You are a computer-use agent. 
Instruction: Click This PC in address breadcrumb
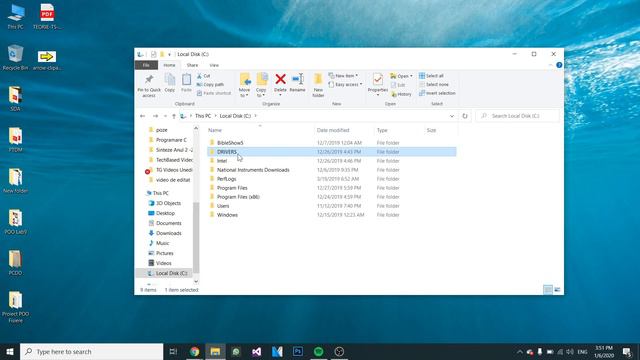click(203, 116)
